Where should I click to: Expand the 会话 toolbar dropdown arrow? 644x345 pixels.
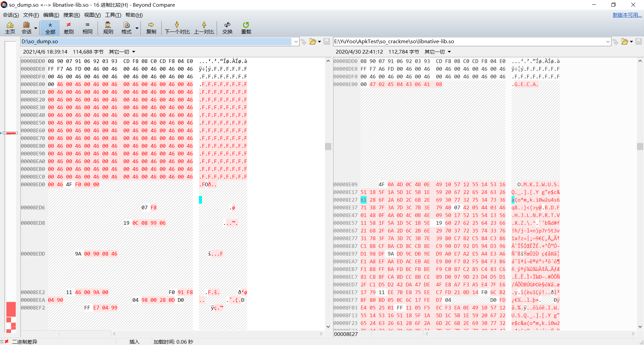click(36, 28)
